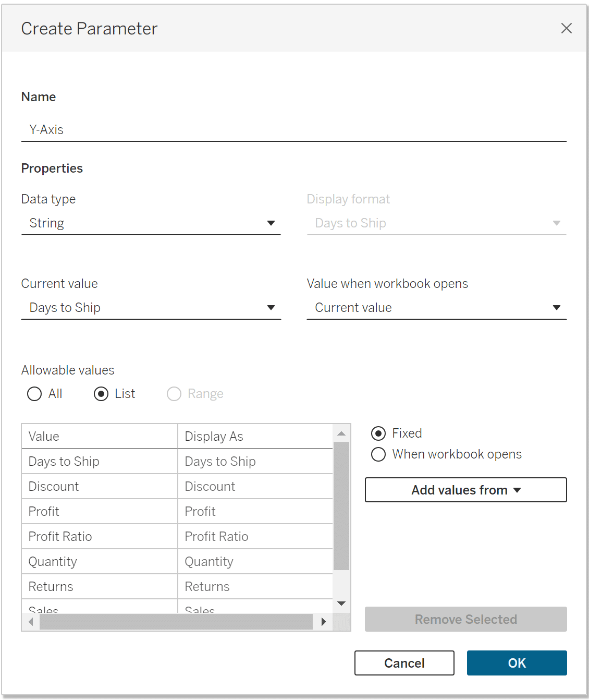Click the list scroll up arrow
Screen dimensions: 589x700
click(341, 433)
